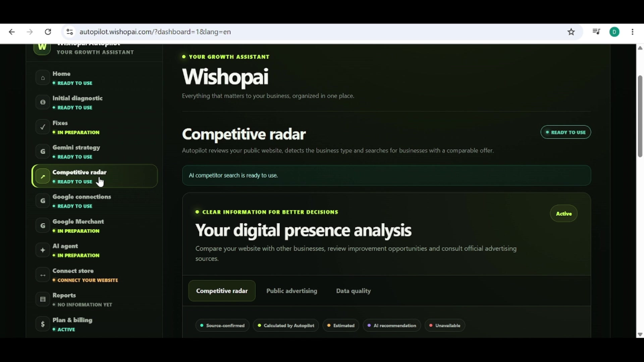
Task: Click the Home sidebar house icon
Action: pos(43,78)
